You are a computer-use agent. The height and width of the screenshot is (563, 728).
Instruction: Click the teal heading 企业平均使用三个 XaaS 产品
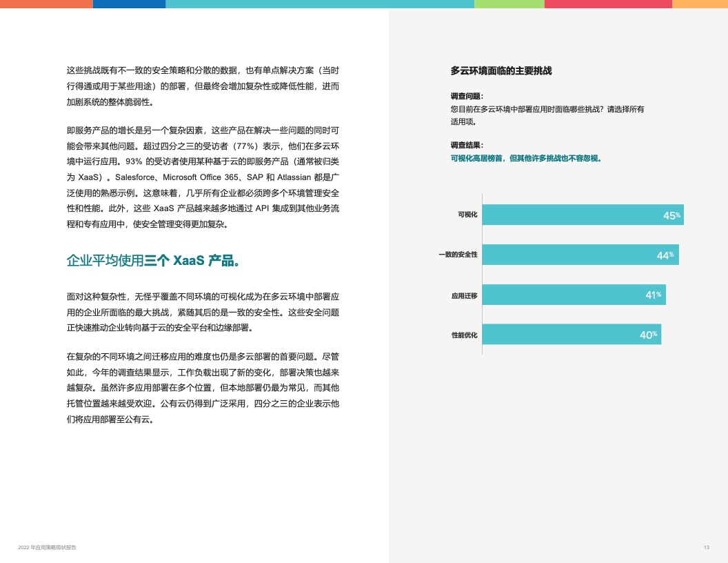pyautogui.click(x=153, y=261)
